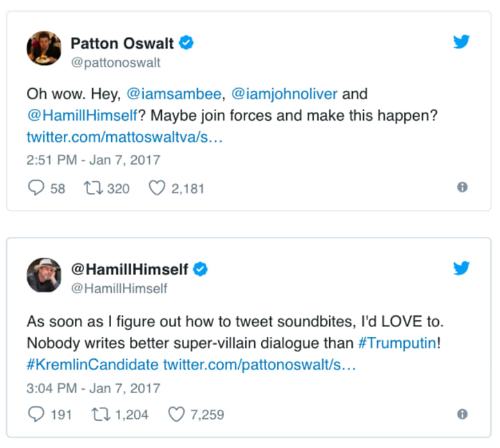The image size is (500, 448).
Task: Open the info icon on Patton Oswalt's tweet
Action: [x=462, y=187]
